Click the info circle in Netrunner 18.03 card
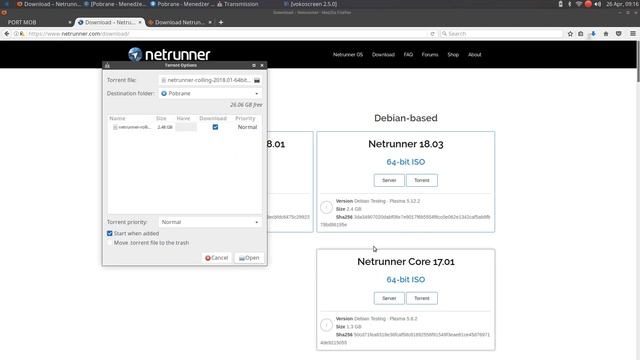Viewport: 640px width, 360px height. [326, 207]
